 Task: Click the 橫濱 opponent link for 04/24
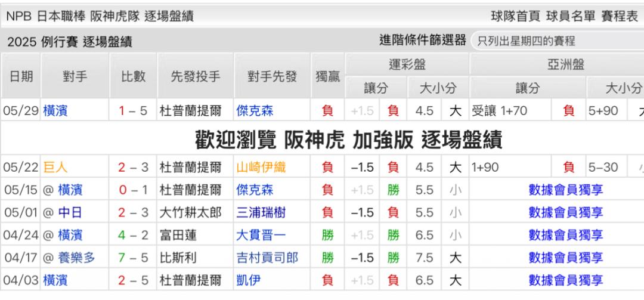point(70,235)
